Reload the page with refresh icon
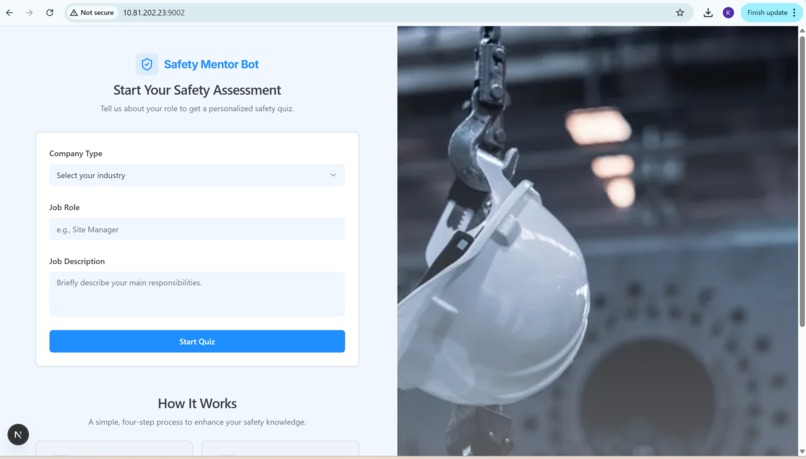The width and height of the screenshot is (806, 459). pos(49,13)
